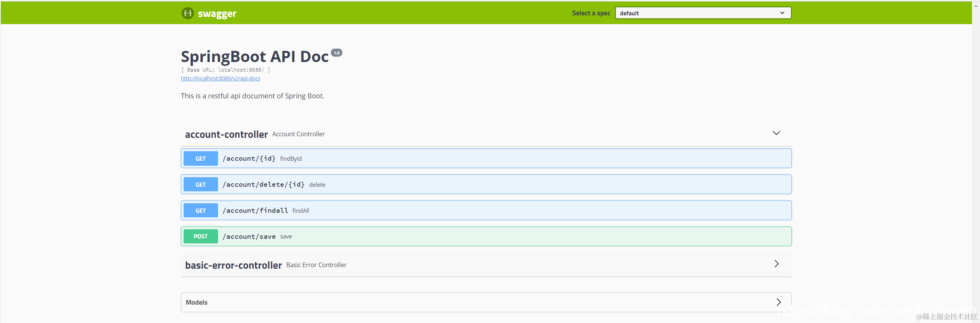Click the basic-error-controller heading
The image size is (980, 323).
point(233,265)
